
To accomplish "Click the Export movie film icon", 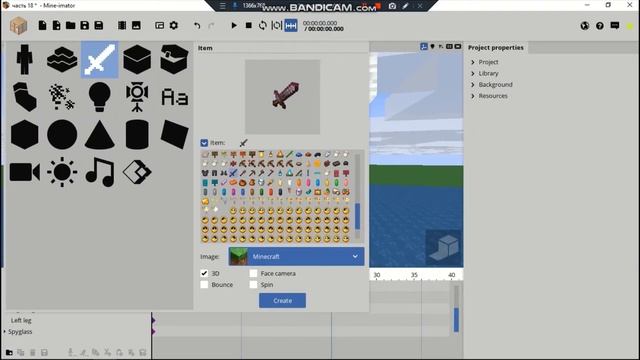I will 122,25.
